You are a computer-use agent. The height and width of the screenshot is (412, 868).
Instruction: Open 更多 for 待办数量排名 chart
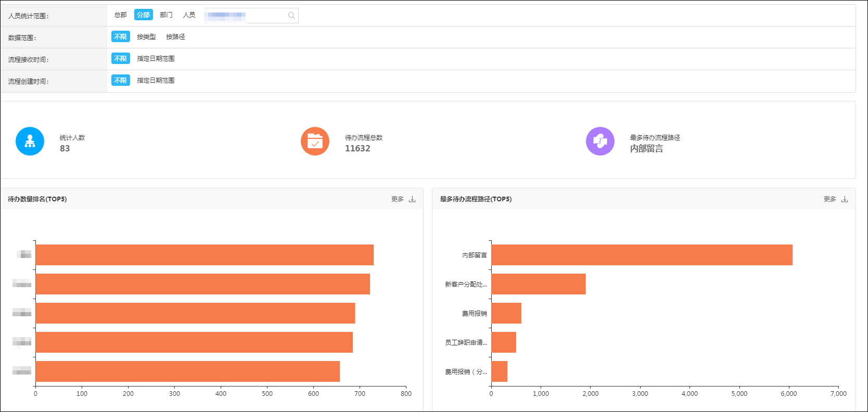pyautogui.click(x=397, y=199)
